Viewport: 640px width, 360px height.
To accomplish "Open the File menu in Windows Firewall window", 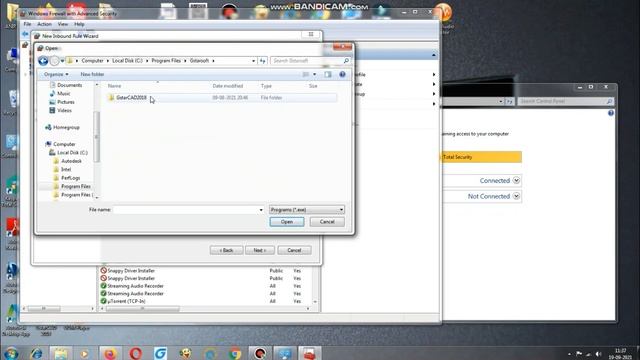I will (27, 24).
